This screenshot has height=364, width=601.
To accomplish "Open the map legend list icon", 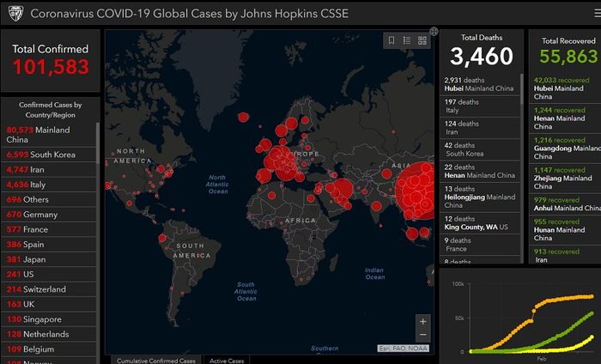I will coord(407,40).
